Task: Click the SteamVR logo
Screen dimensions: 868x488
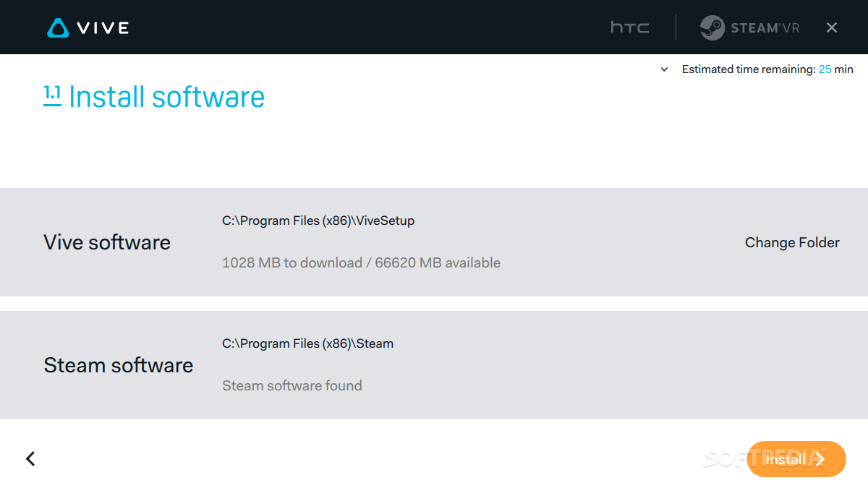Action: (x=749, y=27)
